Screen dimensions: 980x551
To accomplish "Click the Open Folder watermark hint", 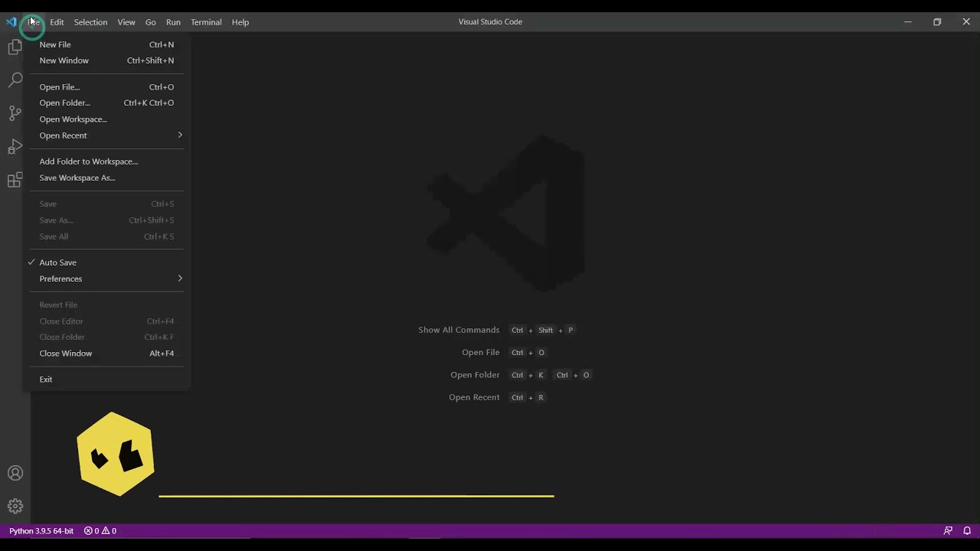I will pyautogui.click(x=475, y=375).
